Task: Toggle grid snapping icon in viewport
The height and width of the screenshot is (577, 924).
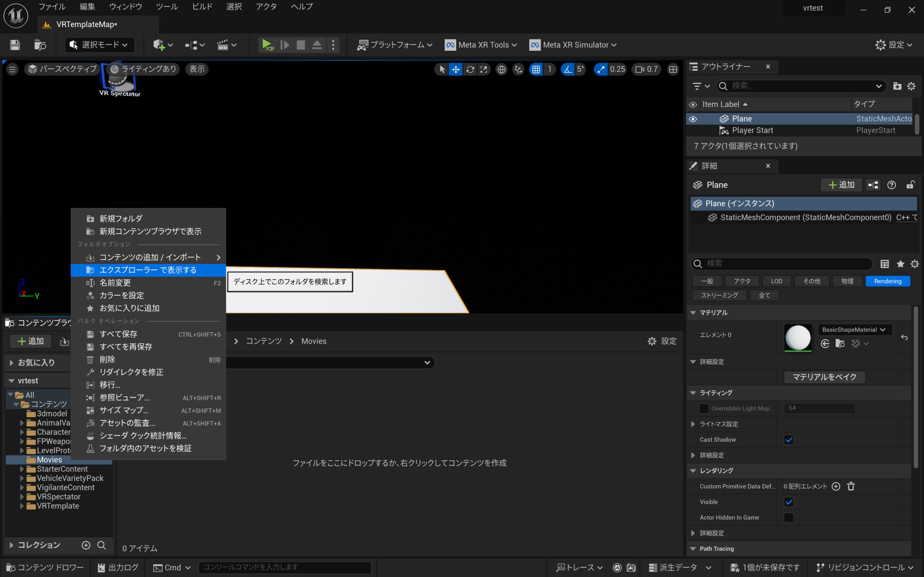Action: pyautogui.click(x=536, y=70)
